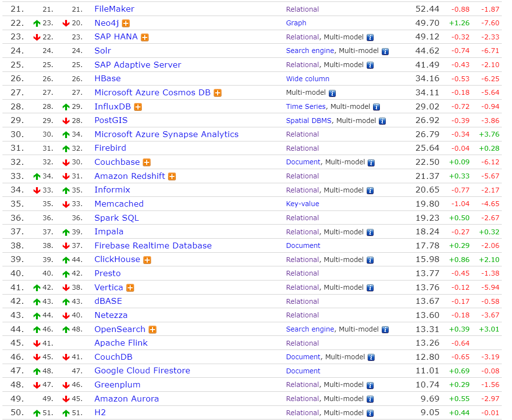Viewport: 512px width, 420px height.
Task: Click the info icon in the Informix row
Action: tap(370, 191)
